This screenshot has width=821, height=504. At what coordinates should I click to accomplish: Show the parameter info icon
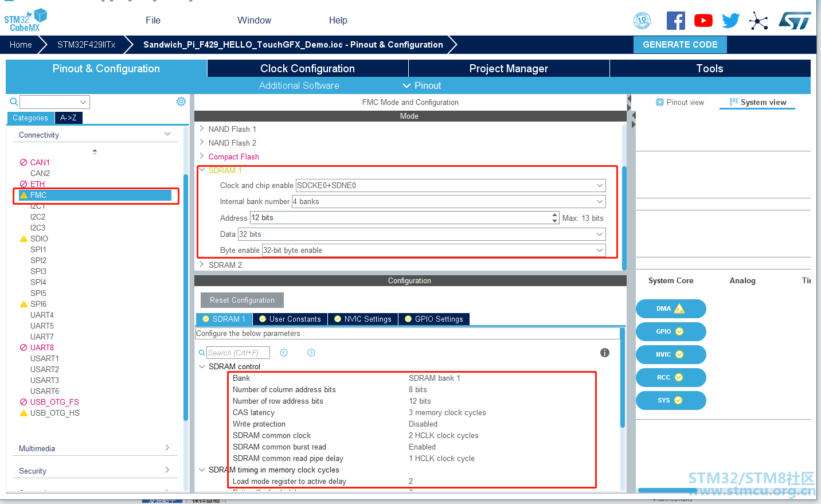point(605,353)
